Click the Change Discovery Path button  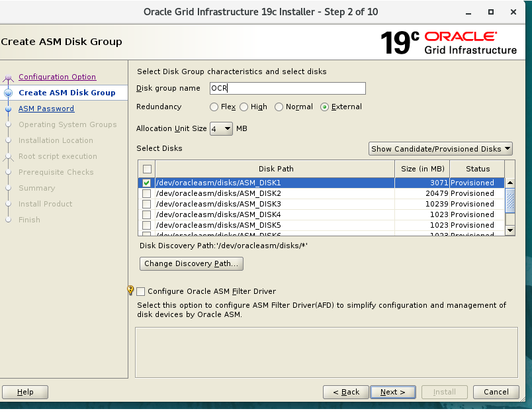click(x=191, y=263)
